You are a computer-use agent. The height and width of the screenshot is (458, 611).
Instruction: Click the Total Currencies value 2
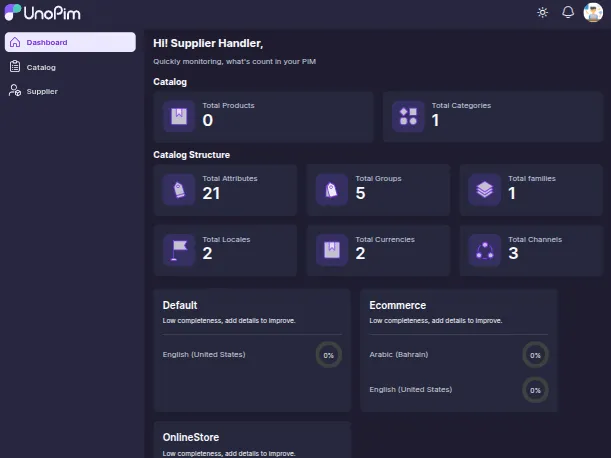[360, 254]
